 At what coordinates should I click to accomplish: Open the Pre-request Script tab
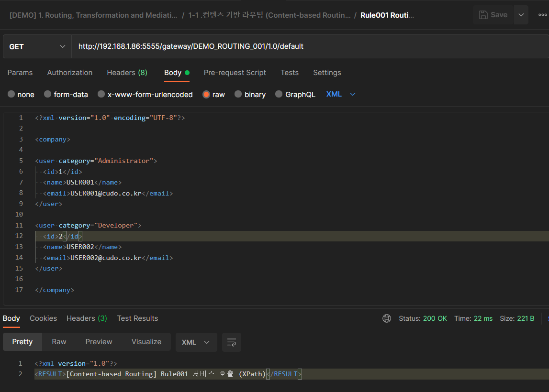(x=235, y=73)
